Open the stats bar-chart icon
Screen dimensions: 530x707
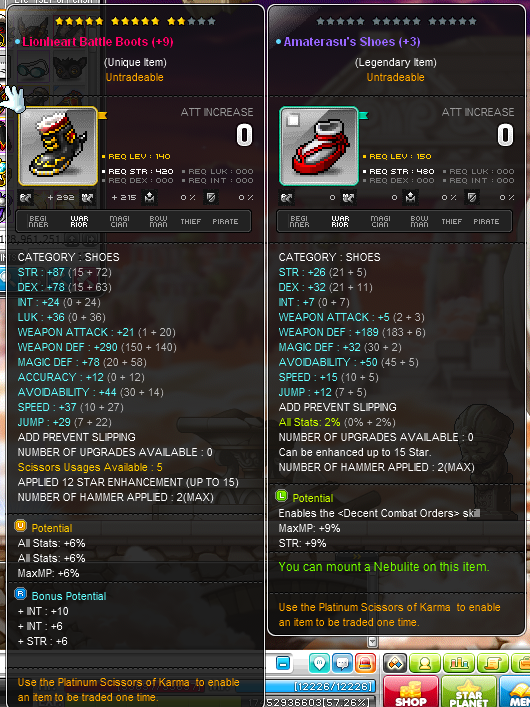coord(459,663)
